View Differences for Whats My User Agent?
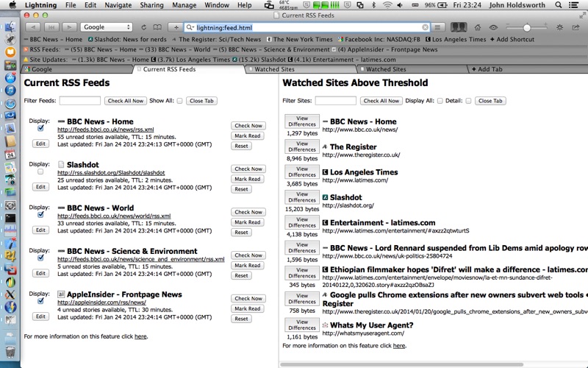 tap(302, 325)
